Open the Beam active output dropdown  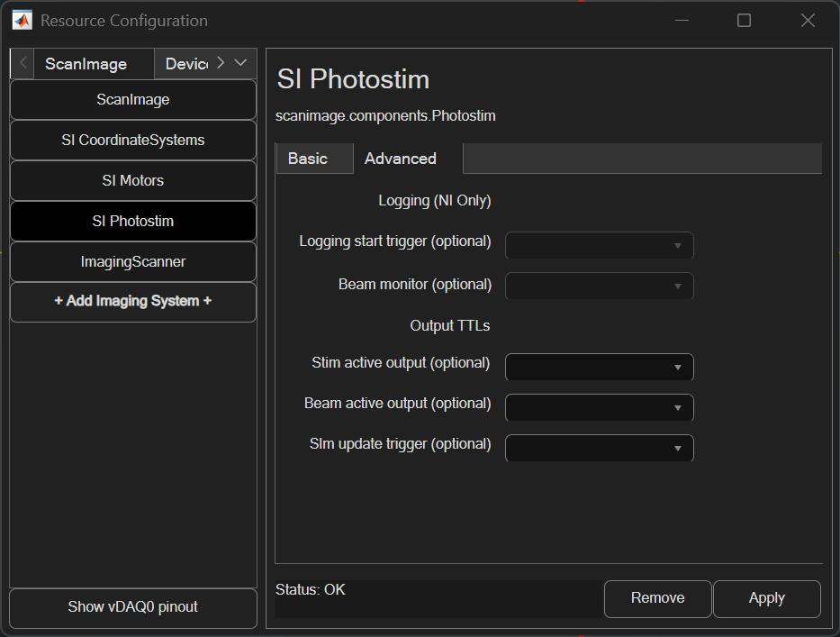coord(600,408)
